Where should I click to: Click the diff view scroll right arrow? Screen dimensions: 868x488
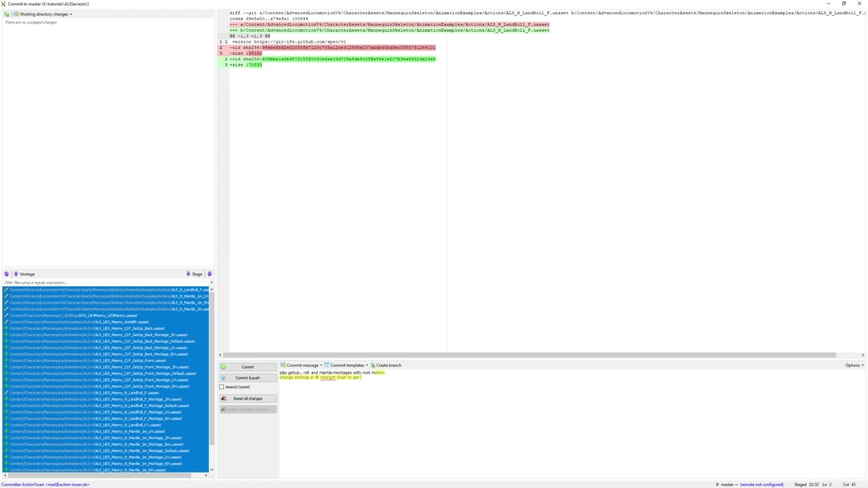tap(863, 355)
